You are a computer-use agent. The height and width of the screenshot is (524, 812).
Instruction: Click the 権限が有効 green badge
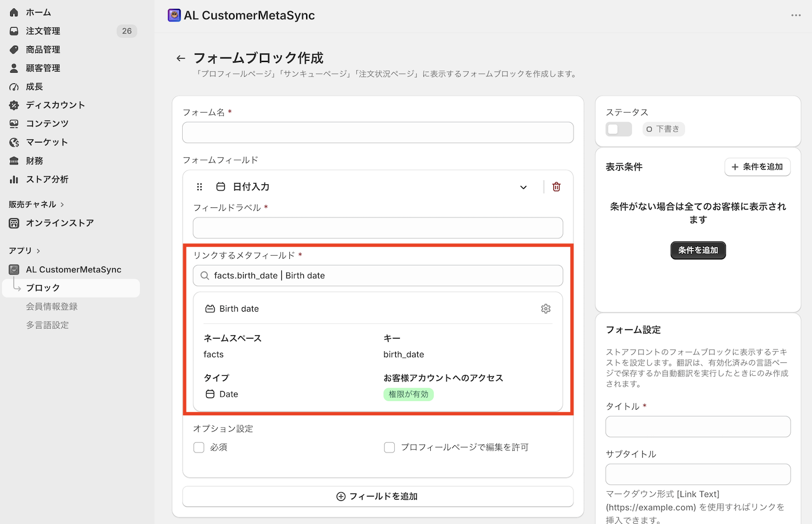pos(409,394)
